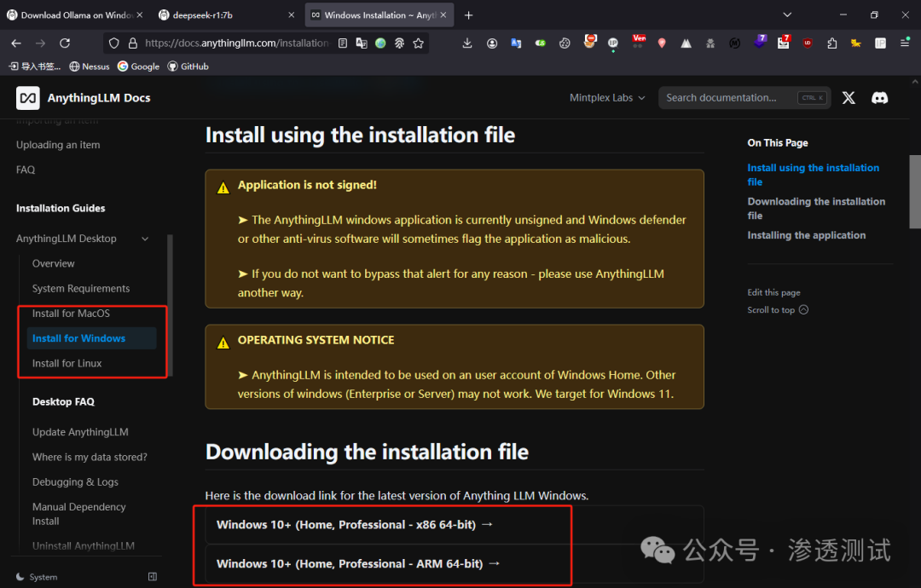The width and height of the screenshot is (921, 588).
Task: Bookmark this page with the star icon
Action: tap(418, 43)
